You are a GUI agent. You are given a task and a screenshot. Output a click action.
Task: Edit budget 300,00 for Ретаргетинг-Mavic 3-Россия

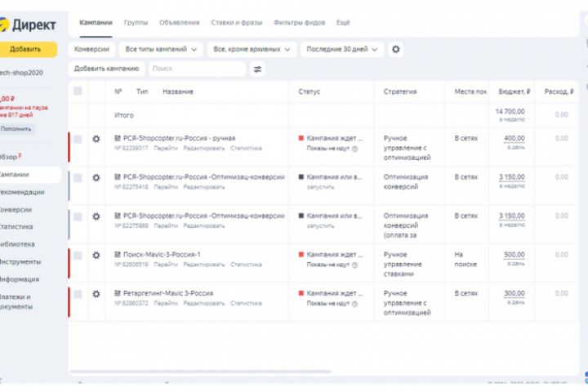click(514, 294)
